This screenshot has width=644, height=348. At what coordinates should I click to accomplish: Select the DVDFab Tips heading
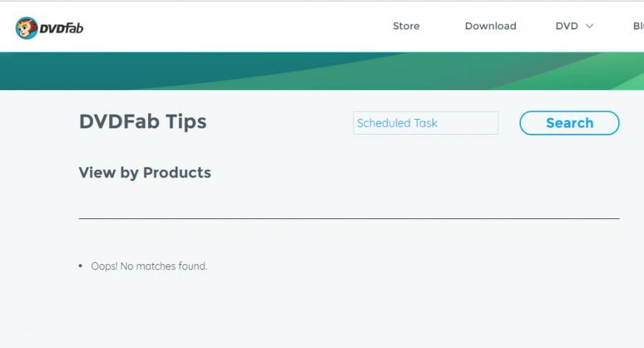[x=142, y=122]
